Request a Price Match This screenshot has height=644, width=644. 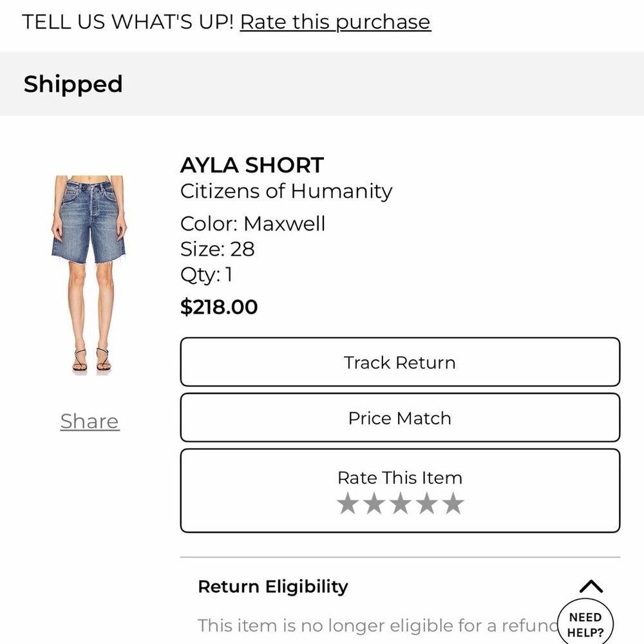tap(400, 418)
